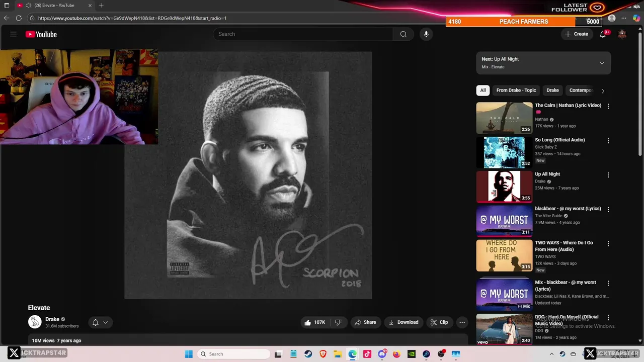The width and height of the screenshot is (644, 362).
Task: Click the Download button
Action: 404,322
